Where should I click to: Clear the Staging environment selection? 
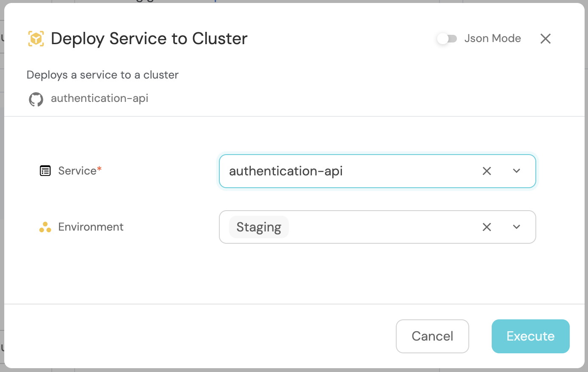[487, 227]
